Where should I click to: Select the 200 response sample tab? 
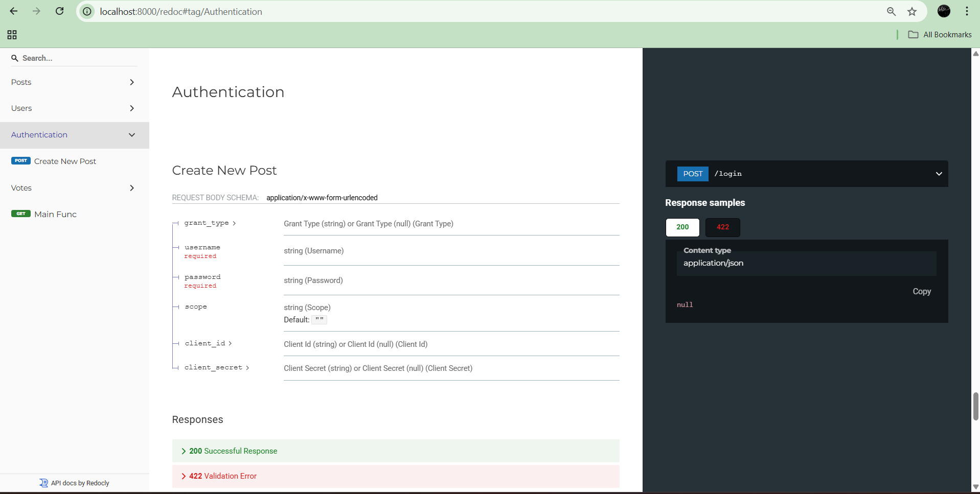(x=682, y=227)
